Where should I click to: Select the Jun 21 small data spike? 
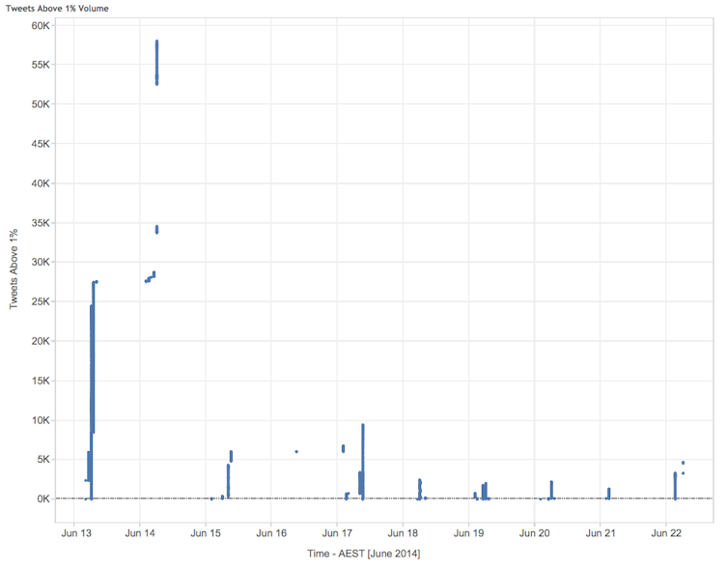(x=608, y=494)
